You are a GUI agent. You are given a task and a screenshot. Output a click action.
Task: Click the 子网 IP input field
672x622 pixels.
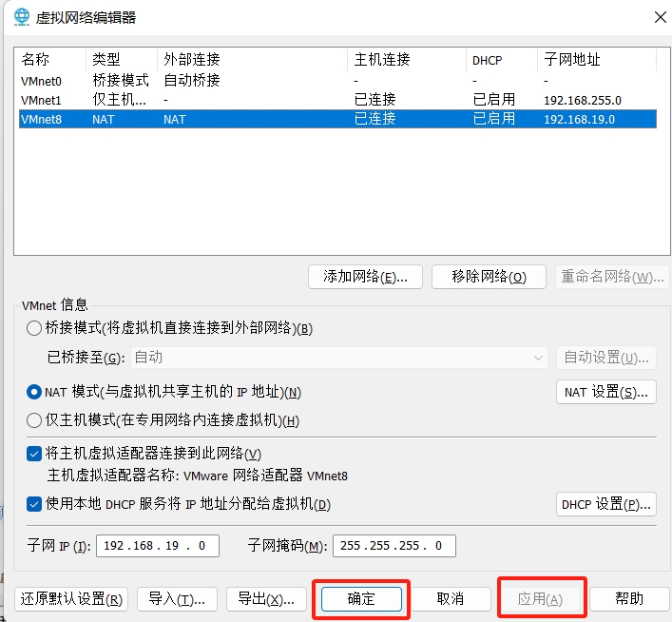(x=158, y=546)
